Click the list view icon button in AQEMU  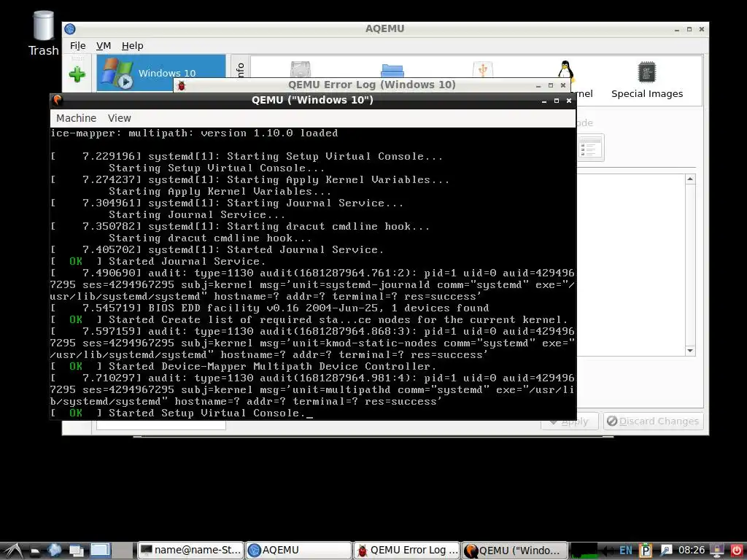(591, 147)
